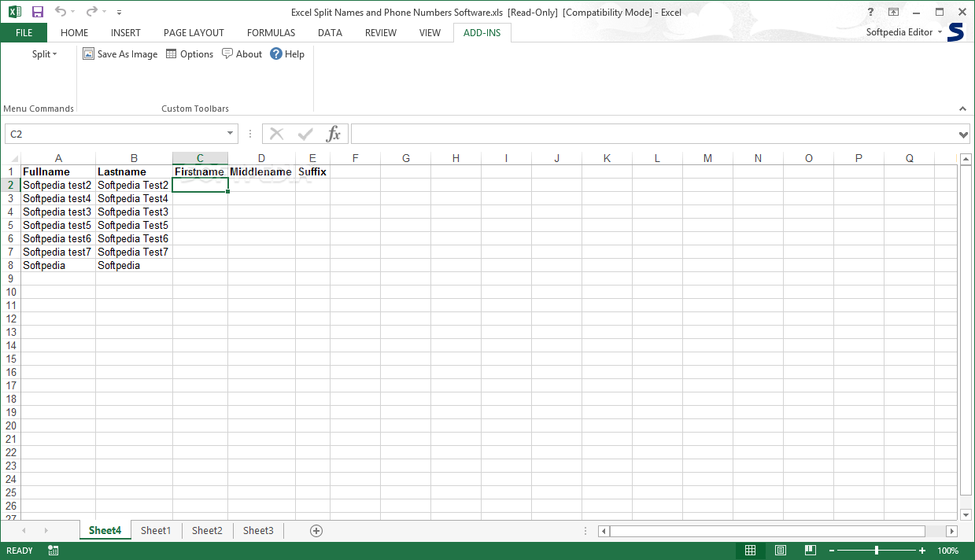Select row 5 header

(10, 225)
